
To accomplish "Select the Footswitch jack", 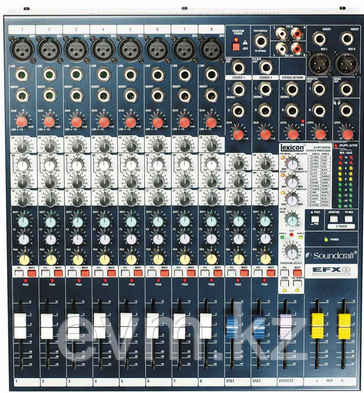I will [261, 41].
